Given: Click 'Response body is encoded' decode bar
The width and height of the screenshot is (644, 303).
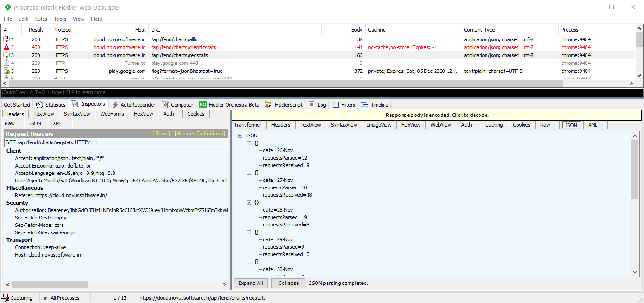Looking at the screenshot, I should click(x=437, y=115).
